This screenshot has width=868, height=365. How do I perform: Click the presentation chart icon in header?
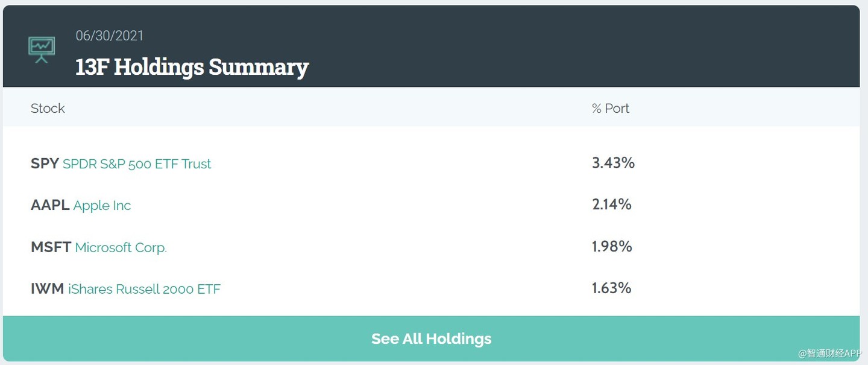click(42, 49)
